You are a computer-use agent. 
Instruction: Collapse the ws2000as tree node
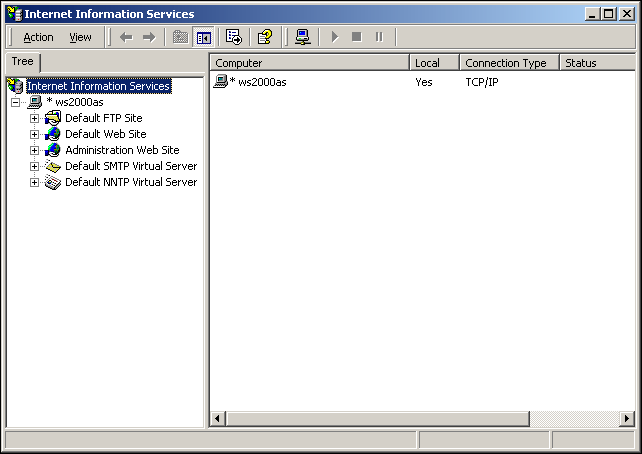tap(16, 102)
